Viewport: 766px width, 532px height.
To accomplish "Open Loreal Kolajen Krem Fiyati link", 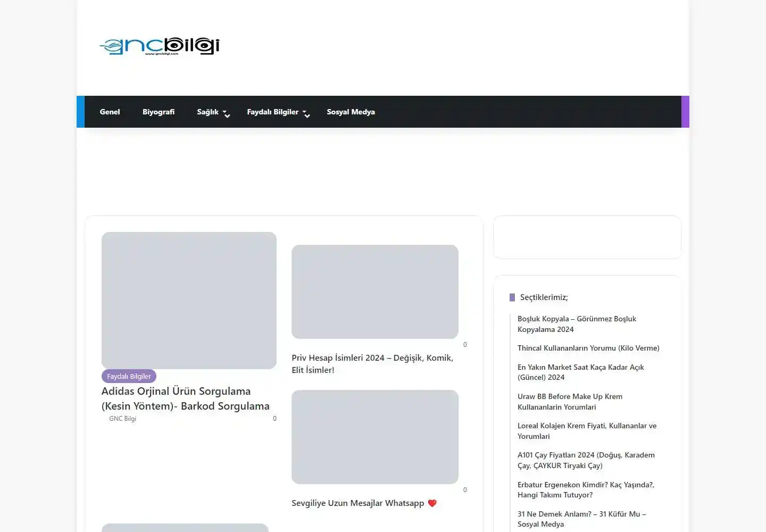I will point(587,431).
